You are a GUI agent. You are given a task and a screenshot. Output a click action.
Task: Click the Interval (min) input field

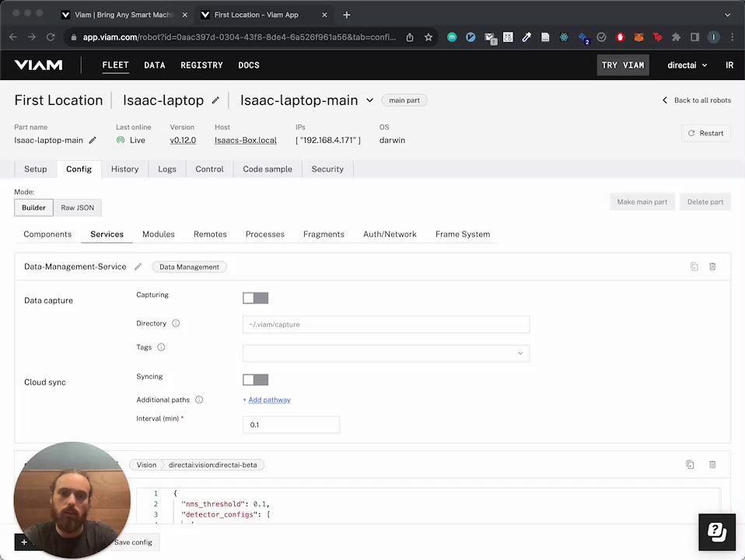click(292, 425)
